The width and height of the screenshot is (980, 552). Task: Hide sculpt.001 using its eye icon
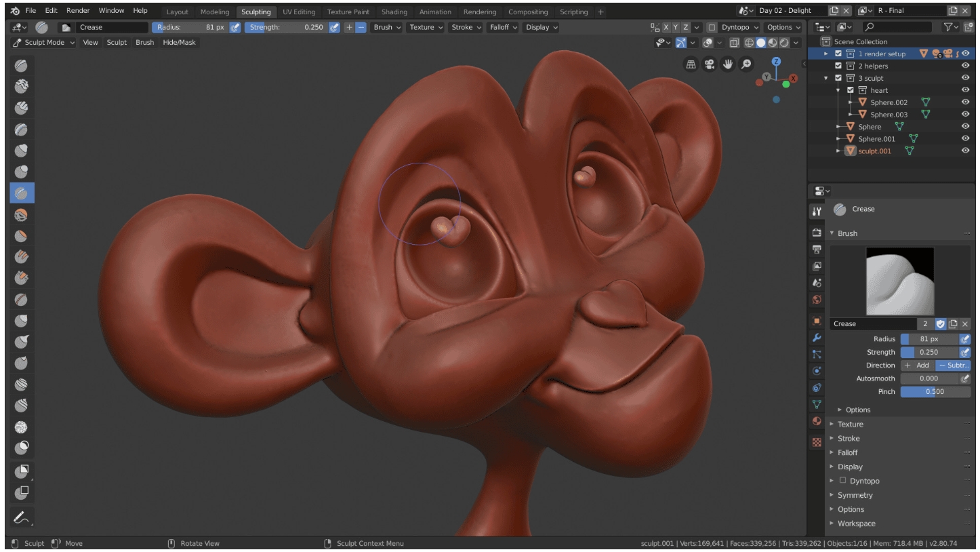pos(965,151)
